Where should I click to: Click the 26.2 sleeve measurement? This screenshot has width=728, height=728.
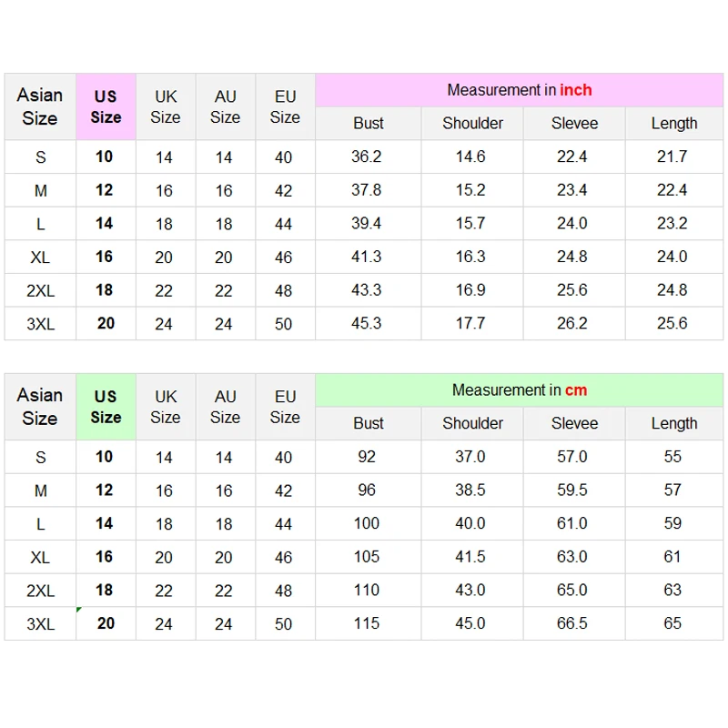pyautogui.click(x=572, y=323)
